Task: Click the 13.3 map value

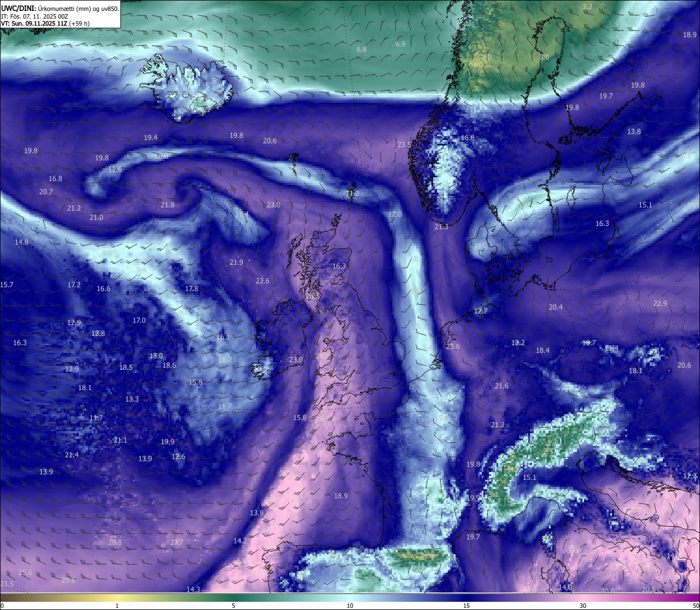Action: coord(132,399)
